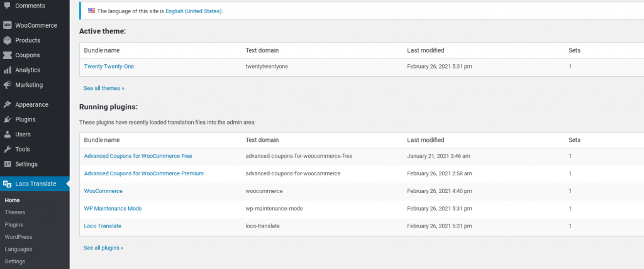Click the loco-translate text domain cell
The image size is (644, 269).
pyautogui.click(x=262, y=226)
